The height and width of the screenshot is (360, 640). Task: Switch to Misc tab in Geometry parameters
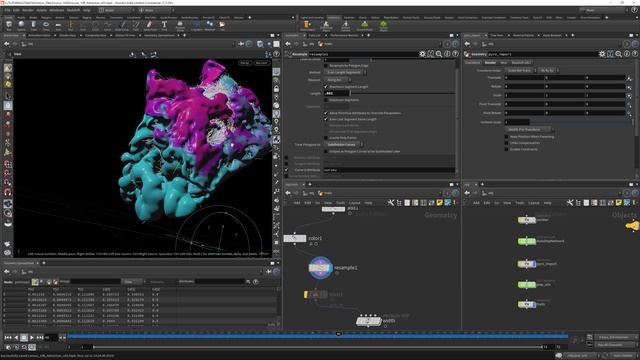pos(503,62)
